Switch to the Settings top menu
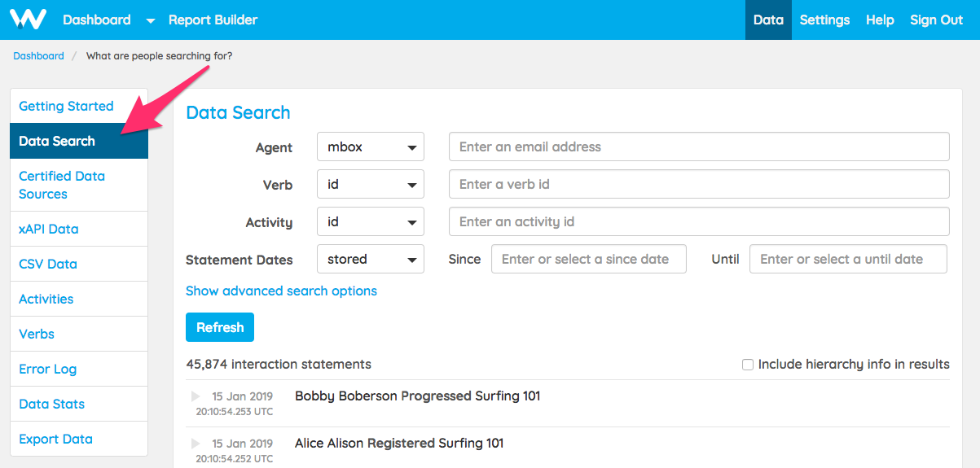This screenshot has height=468, width=980. (824, 20)
